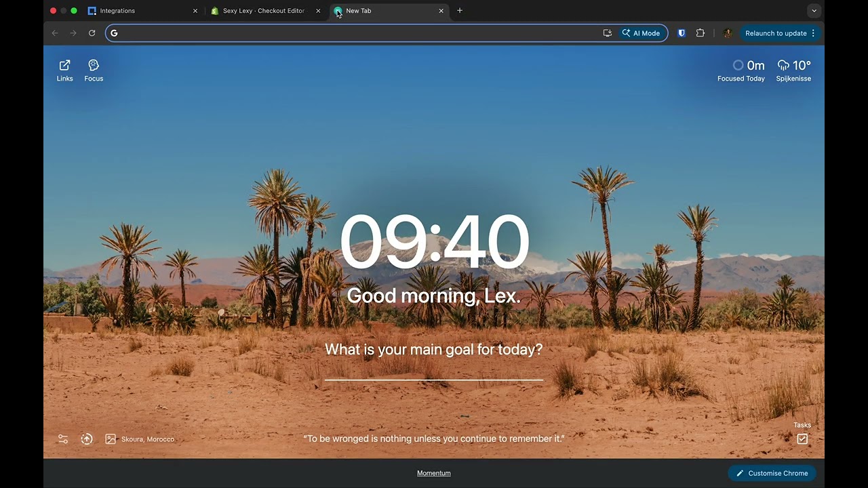Switch to the Integrations tab
This screenshot has width=868, height=488.
[x=142, y=11]
